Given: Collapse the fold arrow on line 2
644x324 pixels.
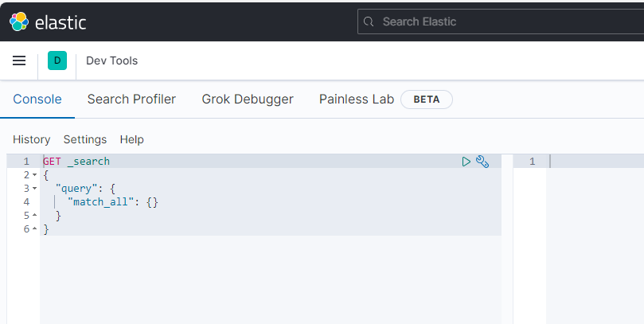Looking at the screenshot, I should point(35,175).
